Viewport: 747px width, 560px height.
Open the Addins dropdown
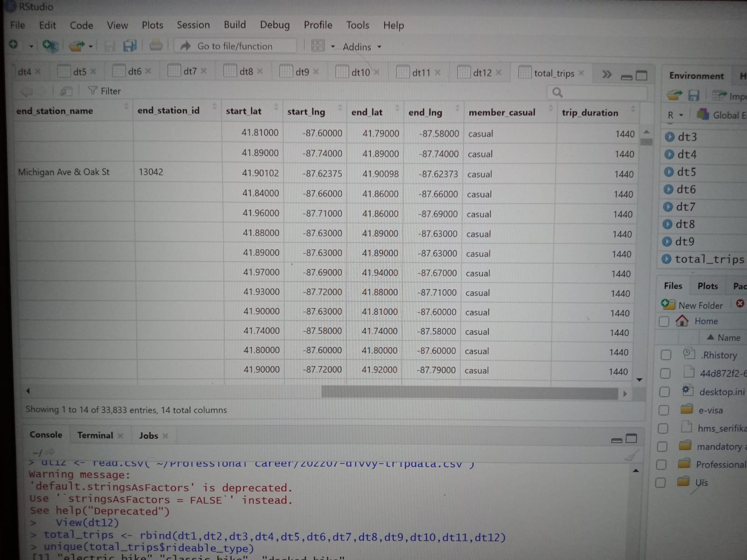(362, 47)
